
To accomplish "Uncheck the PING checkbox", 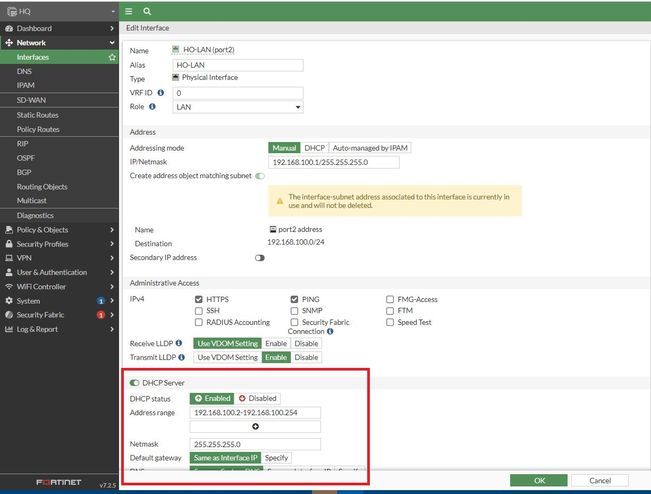I will (294, 299).
